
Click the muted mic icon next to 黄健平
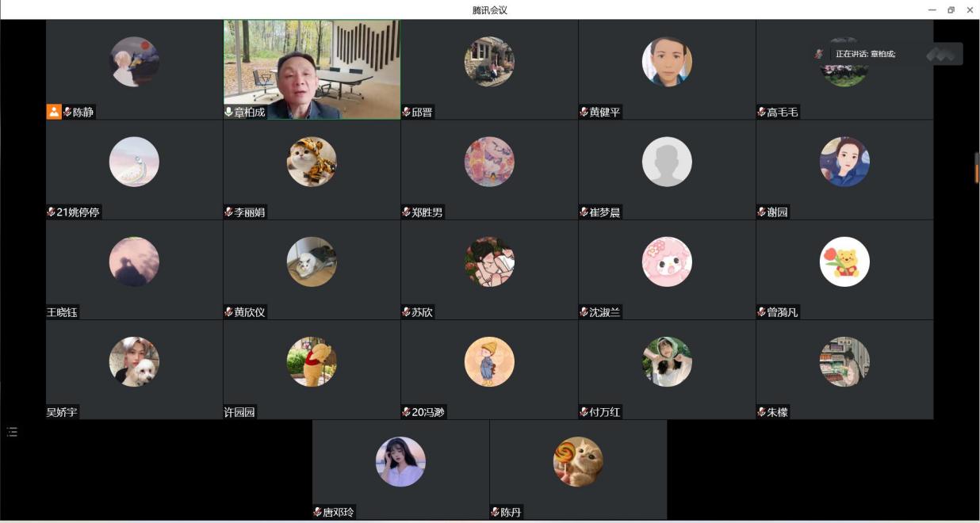click(x=584, y=113)
